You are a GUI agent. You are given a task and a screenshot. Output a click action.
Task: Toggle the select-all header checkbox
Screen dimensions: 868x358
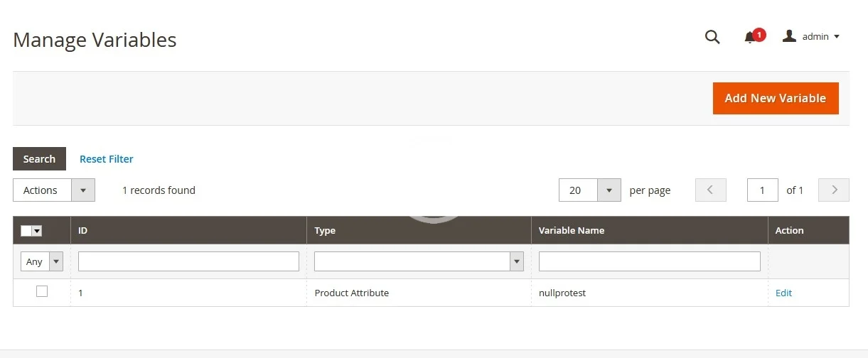pos(26,231)
